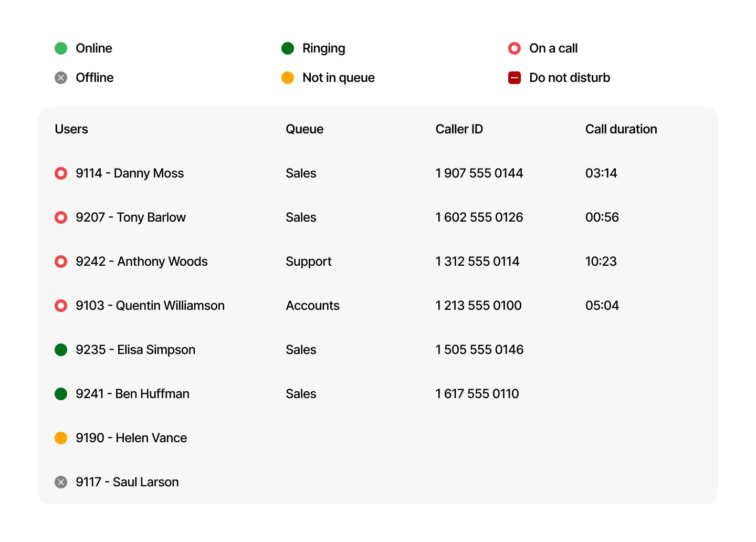The image size is (756, 542).
Task: Click caller ID 1 617 555 0110
Action: pyautogui.click(x=477, y=394)
